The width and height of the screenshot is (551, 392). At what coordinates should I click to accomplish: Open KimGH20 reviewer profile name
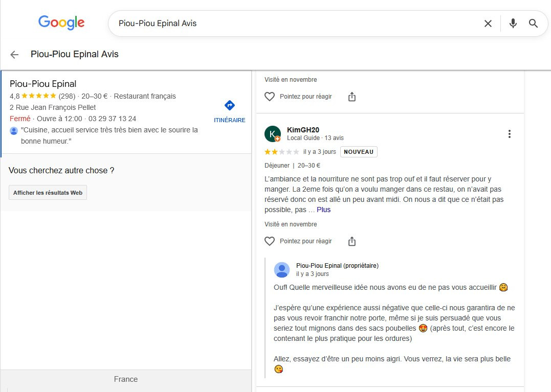303,130
